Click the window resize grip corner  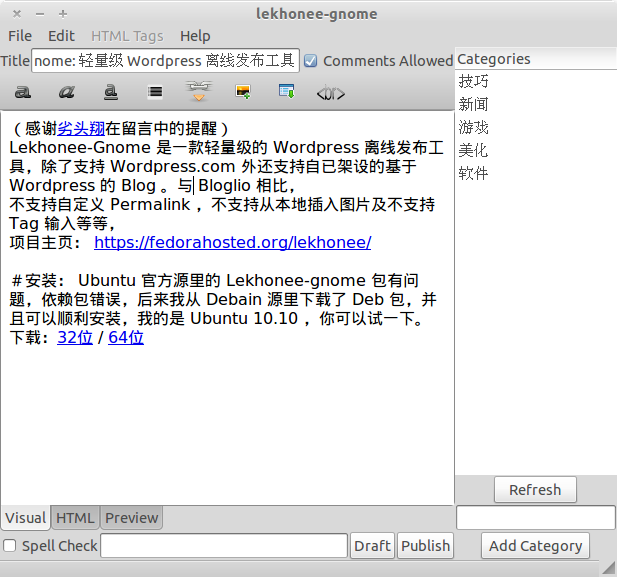[609, 569]
